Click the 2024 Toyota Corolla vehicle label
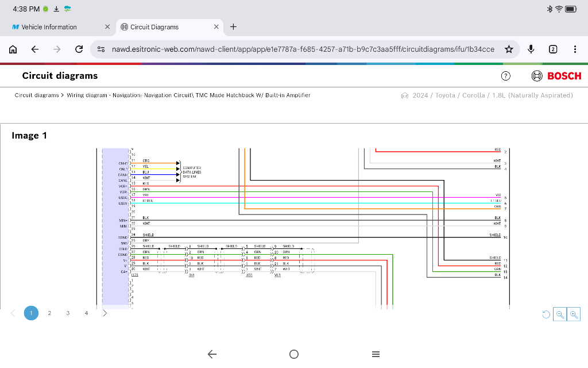588x368 pixels. pos(493,95)
